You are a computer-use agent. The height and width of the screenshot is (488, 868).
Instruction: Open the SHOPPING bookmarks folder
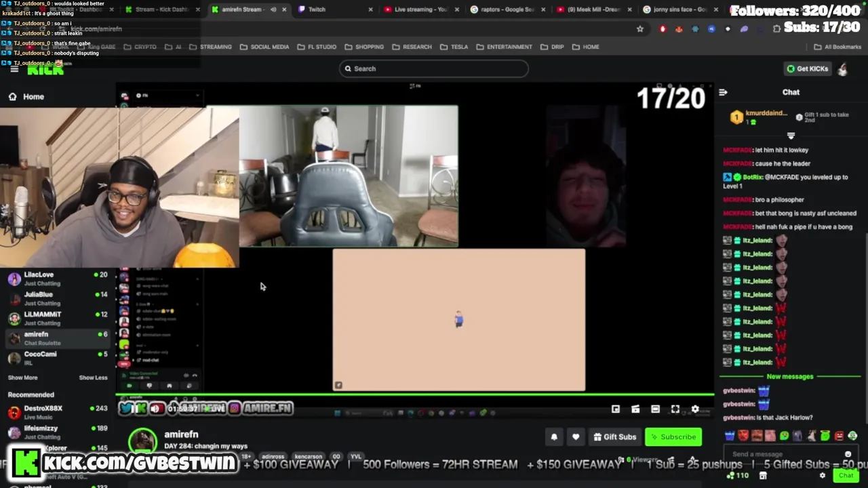tap(364, 47)
